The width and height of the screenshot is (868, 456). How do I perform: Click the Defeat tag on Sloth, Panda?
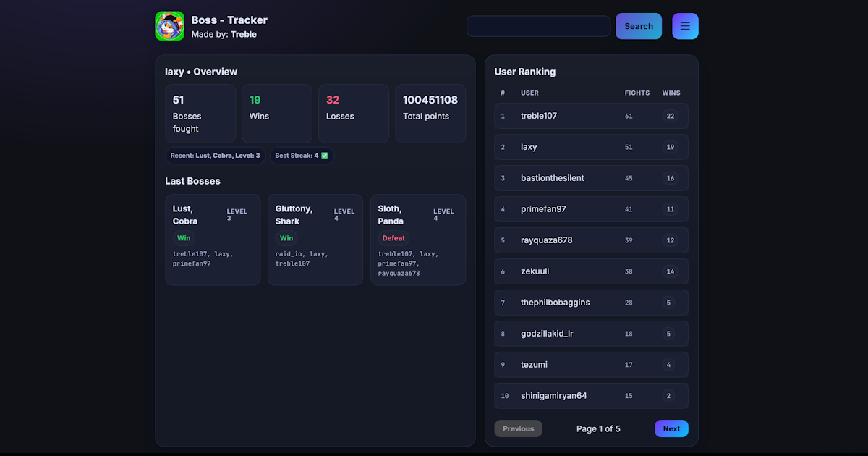click(393, 238)
